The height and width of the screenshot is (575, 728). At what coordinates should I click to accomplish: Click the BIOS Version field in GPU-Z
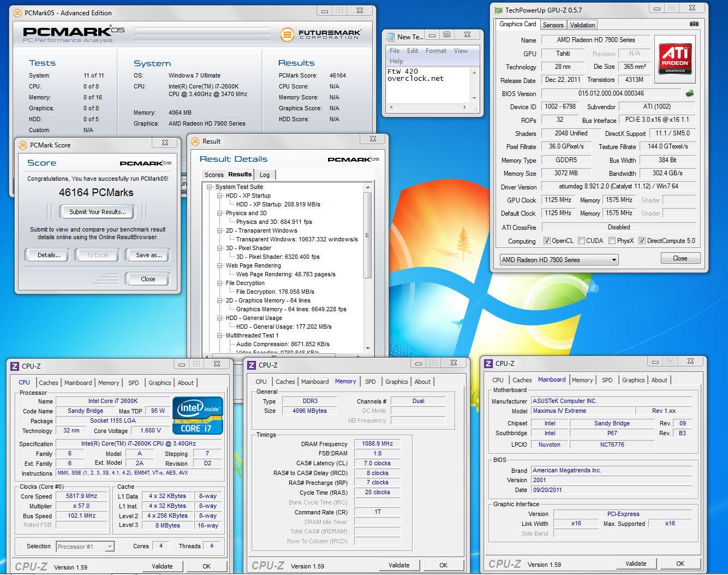pos(611,93)
